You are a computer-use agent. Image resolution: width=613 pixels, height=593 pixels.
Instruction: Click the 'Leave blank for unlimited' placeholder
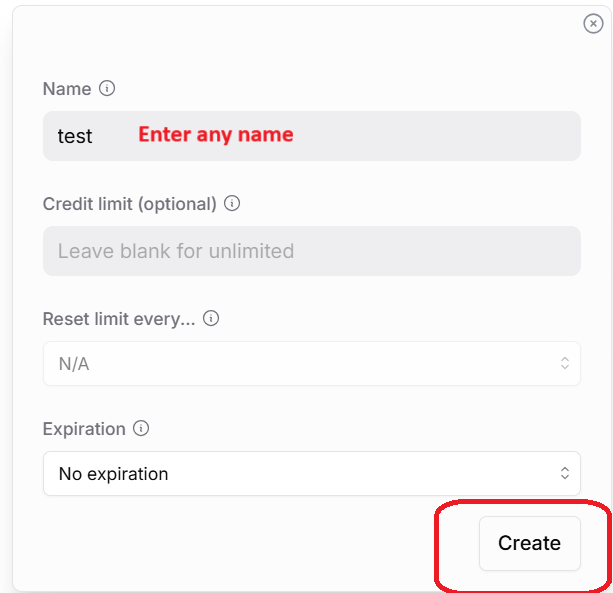[176, 251]
